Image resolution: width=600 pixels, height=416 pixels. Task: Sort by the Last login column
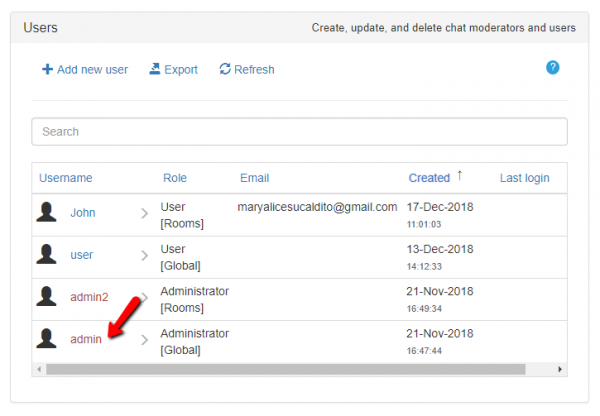click(524, 178)
